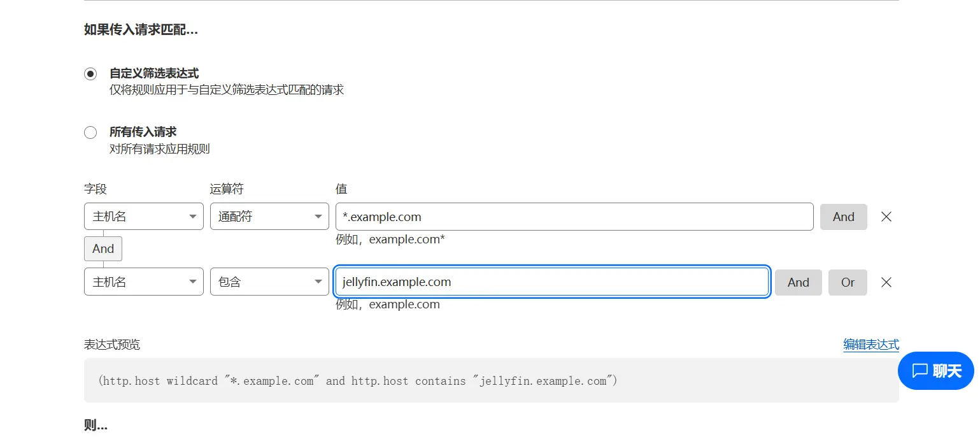Select the 自定义筛选表达式 radio button
This screenshot has width=980, height=437.
(90, 74)
